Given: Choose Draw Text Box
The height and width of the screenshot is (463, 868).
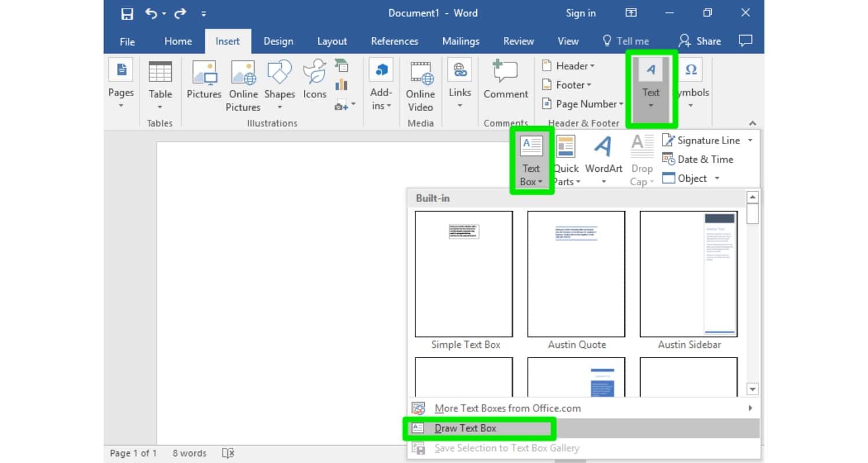Looking at the screenshot, I should [584, 428].
